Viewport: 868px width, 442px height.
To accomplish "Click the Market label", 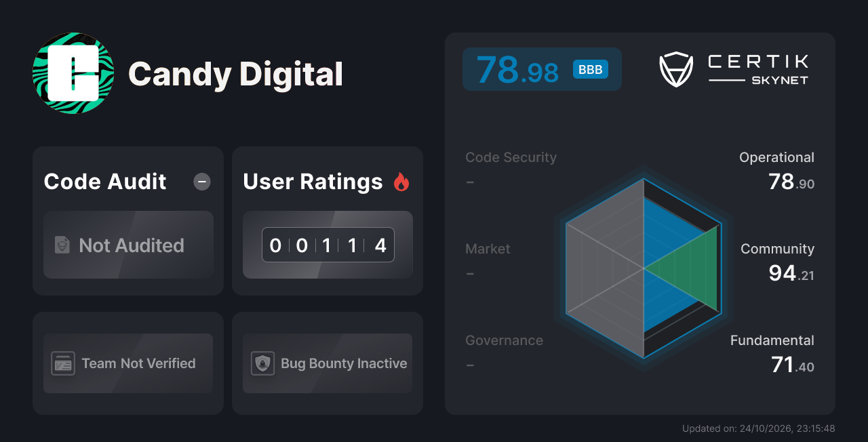I will (488, 249).
